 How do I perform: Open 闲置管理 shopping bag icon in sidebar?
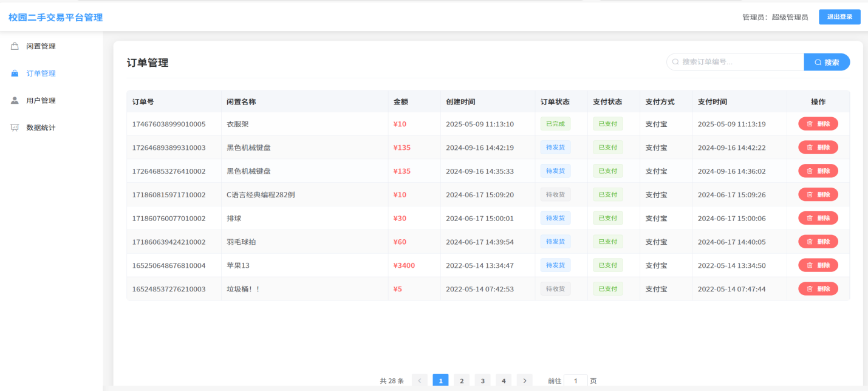point(15,46)
